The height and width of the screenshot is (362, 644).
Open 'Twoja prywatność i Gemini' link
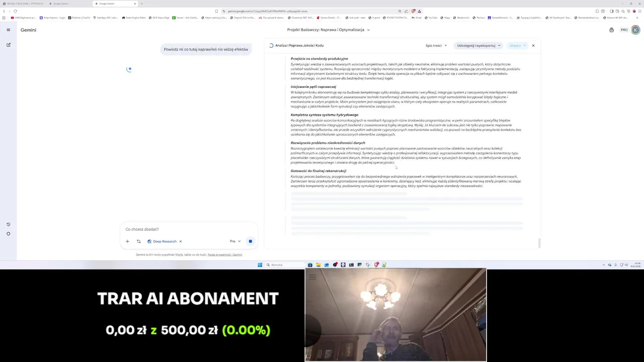[225, 255]
